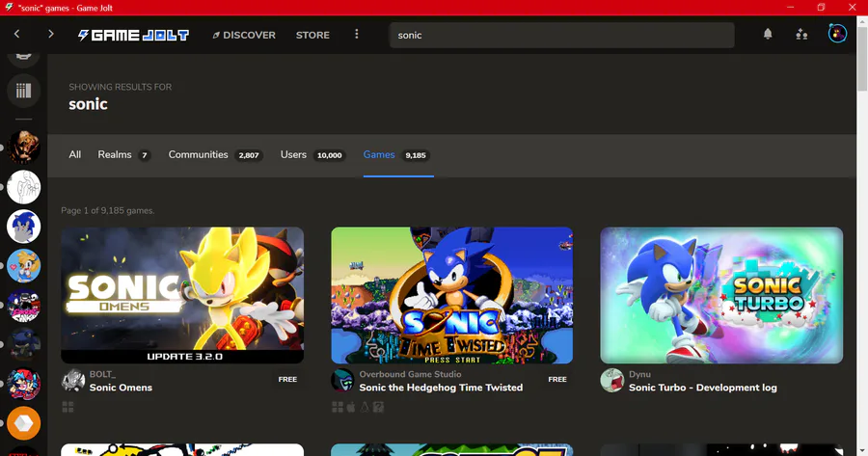Open the dark blue character community in sidebar
868x456 pixels.
click(23, 345)
